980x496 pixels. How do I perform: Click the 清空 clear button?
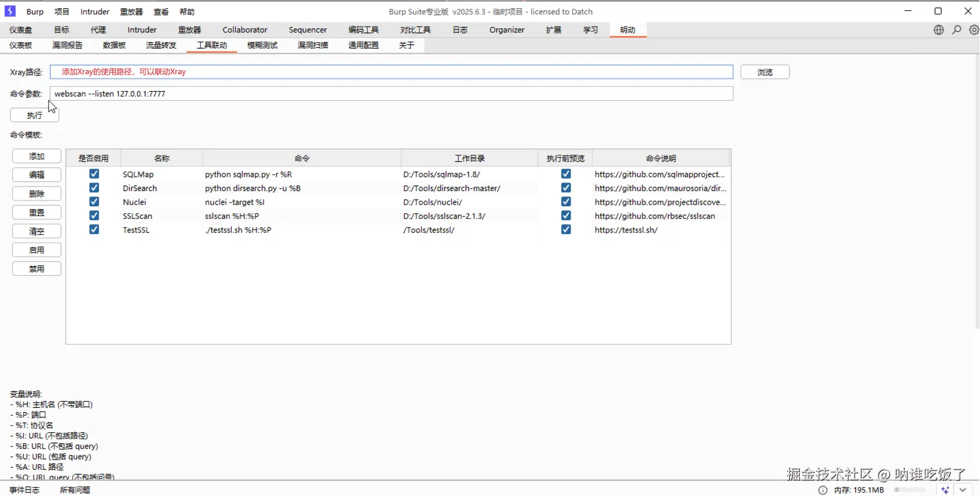coord(36,231)
